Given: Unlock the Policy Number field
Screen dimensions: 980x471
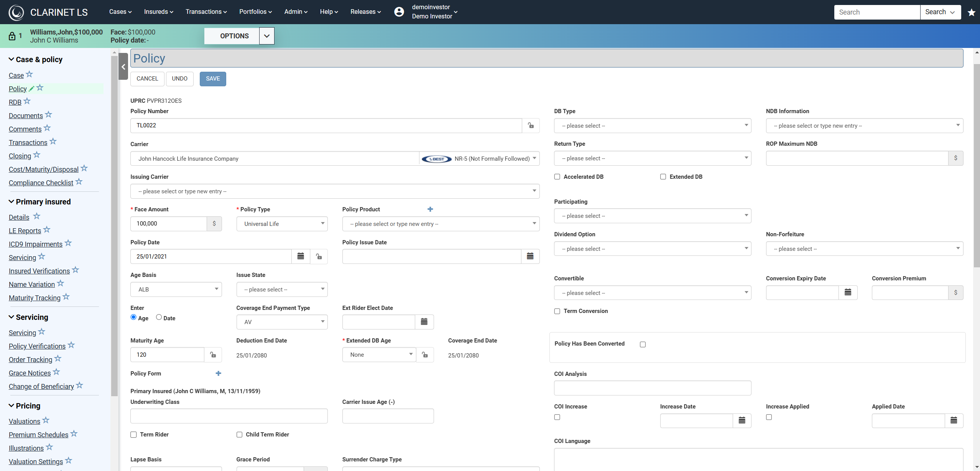Looking at the screenshot, I should (x=531, y=125).
